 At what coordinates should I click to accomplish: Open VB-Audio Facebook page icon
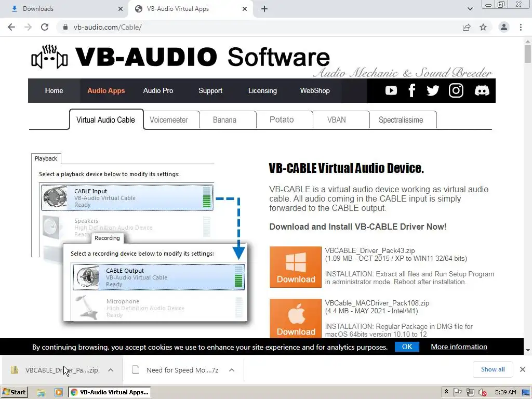point(412,90)
